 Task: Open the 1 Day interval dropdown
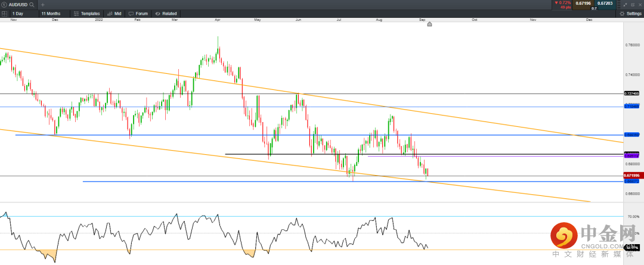(23, 13)
